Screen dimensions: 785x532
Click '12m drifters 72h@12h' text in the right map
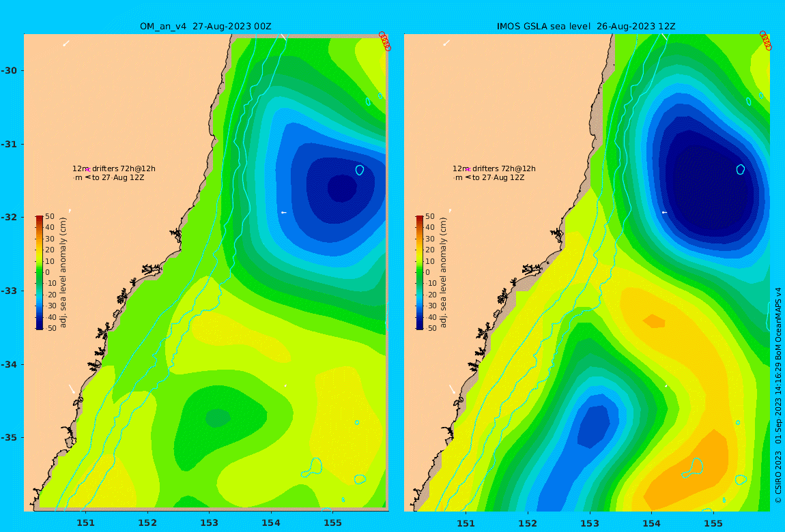494,169
